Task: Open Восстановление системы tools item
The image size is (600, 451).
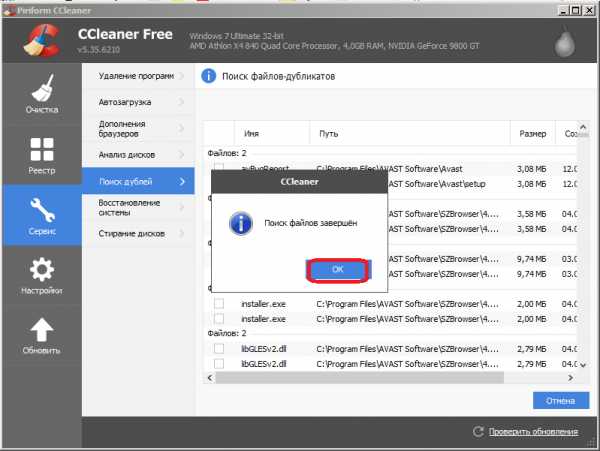Action: click(139, 207)
